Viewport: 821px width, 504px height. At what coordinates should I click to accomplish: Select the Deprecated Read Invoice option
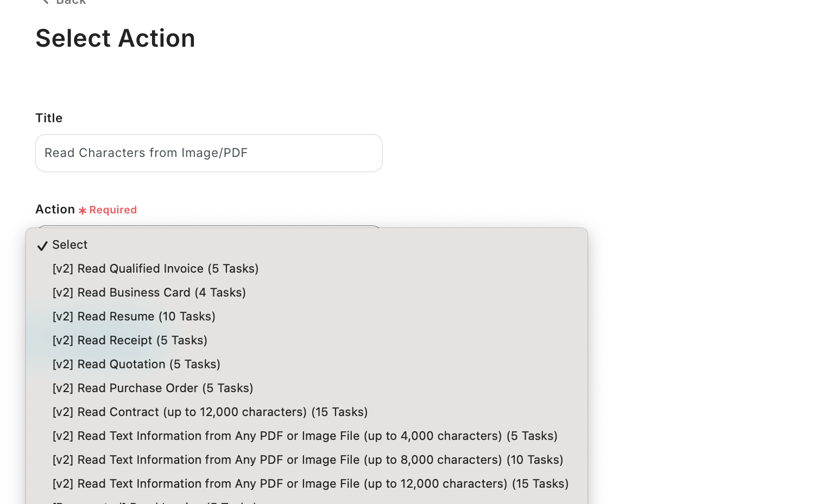pyautogui.click(x=155, y=502)
